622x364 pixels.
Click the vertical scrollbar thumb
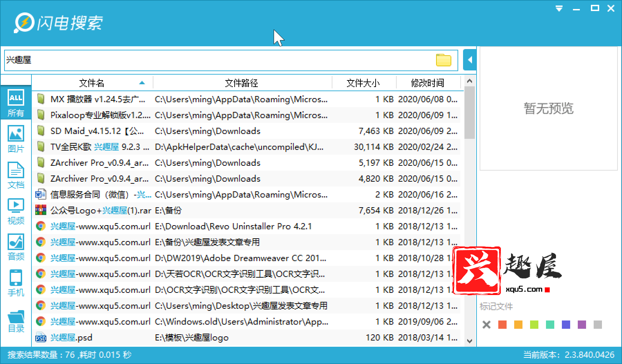click(x=470, y=113)
